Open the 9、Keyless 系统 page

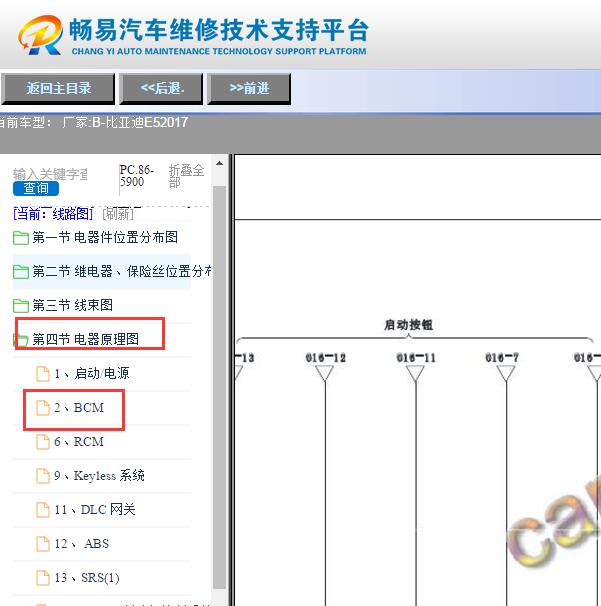[99, 475]
